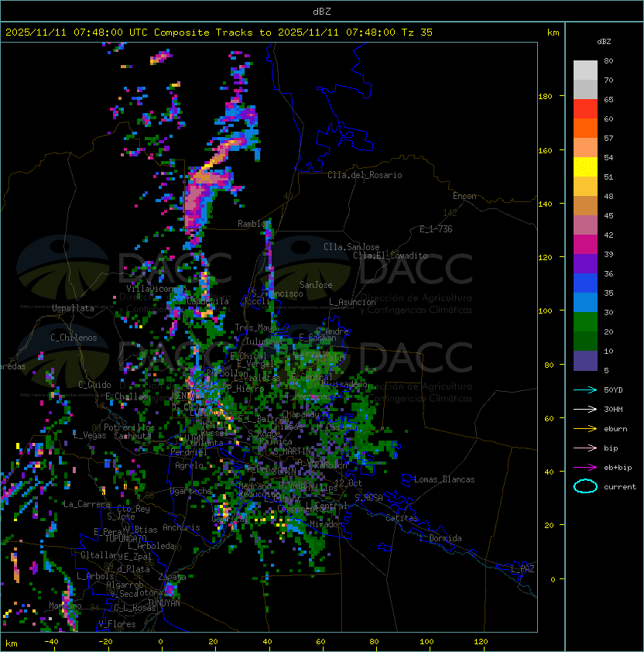Click the 'TUPUNGATO' map label
644x652 pixels.
pyautogui.click(x=125, y=538)
